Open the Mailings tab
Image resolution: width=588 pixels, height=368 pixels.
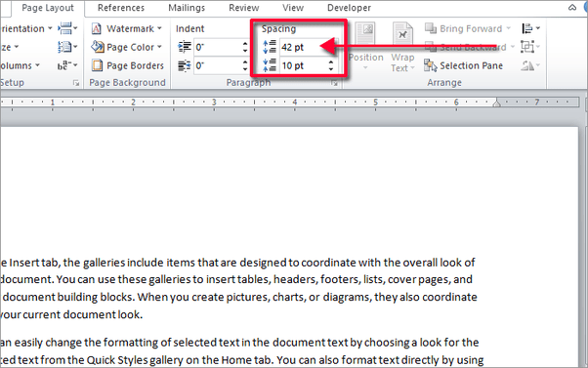coord(187,8)
